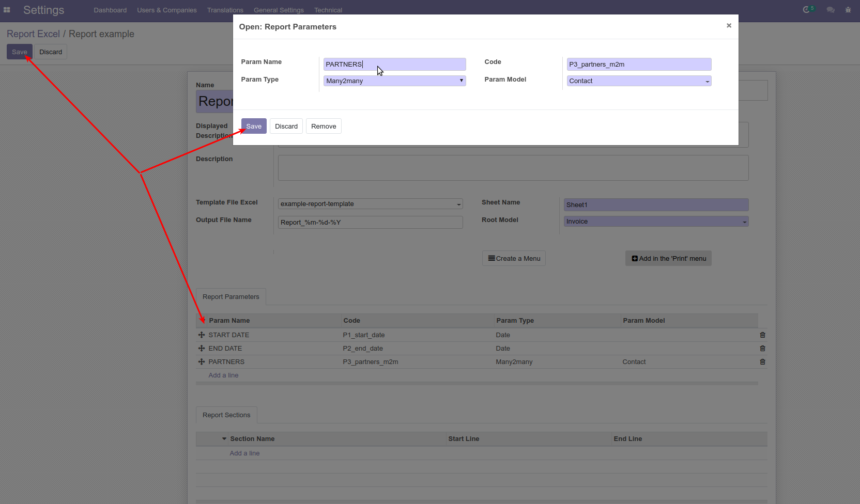Go to Report Excel breadcrumb
The width and height of the screenshot is (860, 504).
pyautogui.click(x=33, y=34)
